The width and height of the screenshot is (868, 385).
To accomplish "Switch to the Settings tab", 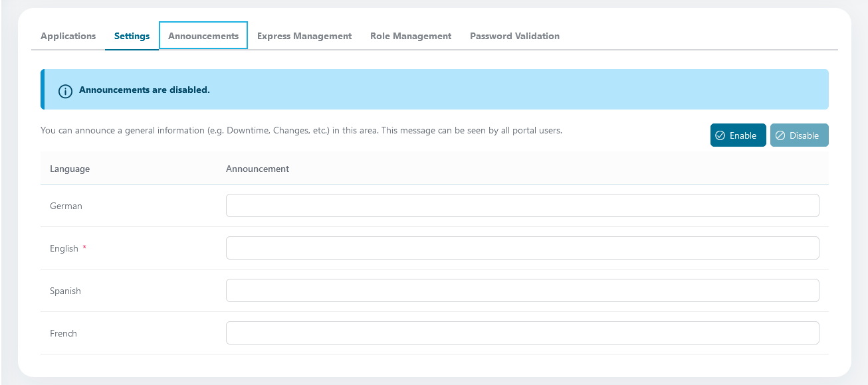I will click(x=132, y=36).
